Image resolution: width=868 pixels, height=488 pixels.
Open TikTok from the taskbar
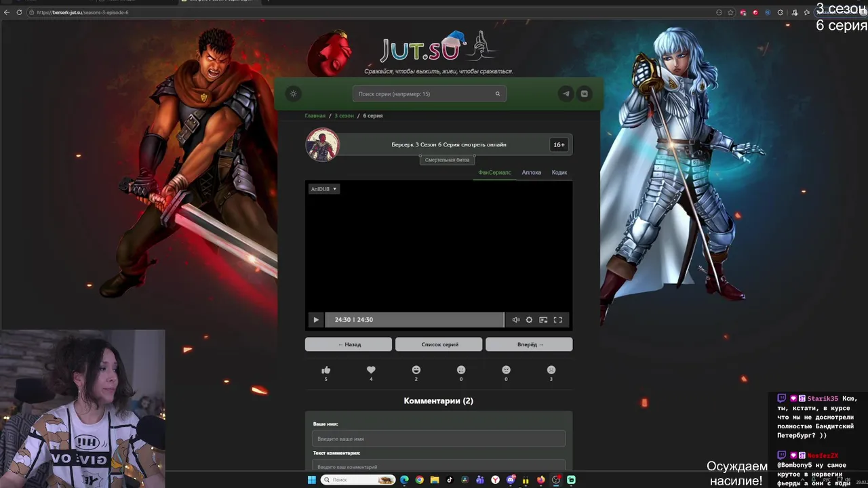tap(450, 480)
